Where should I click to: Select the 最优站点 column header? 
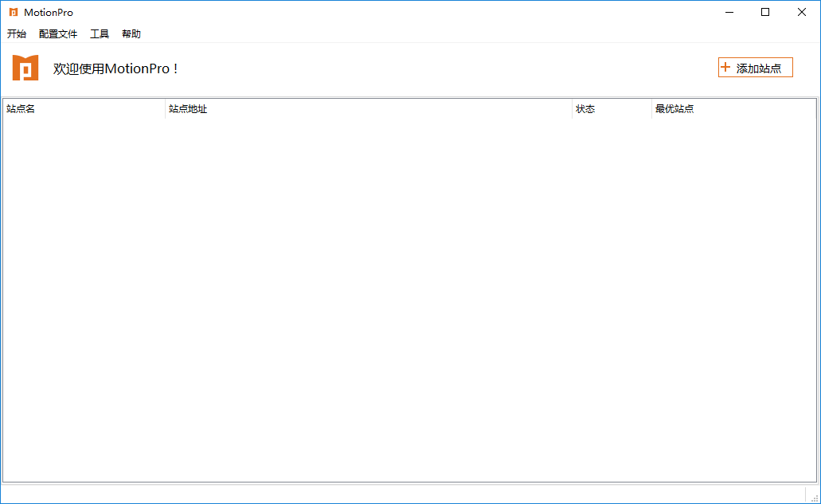pyautogui.click(x=733, y=109)
